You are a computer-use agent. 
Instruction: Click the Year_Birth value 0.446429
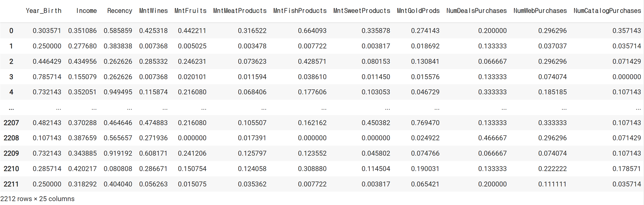[x=47, y=61]
